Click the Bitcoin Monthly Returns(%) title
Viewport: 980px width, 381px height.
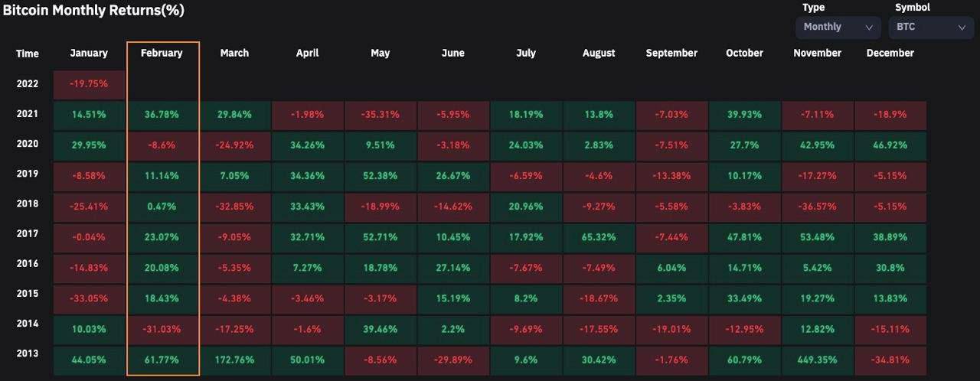93,11
